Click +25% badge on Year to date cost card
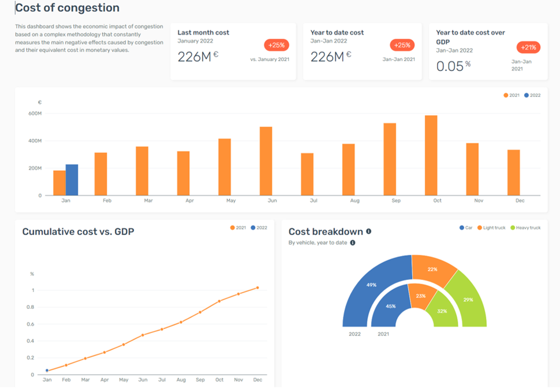This screenshot has height=392, width=560. click(x=402, y=45)
